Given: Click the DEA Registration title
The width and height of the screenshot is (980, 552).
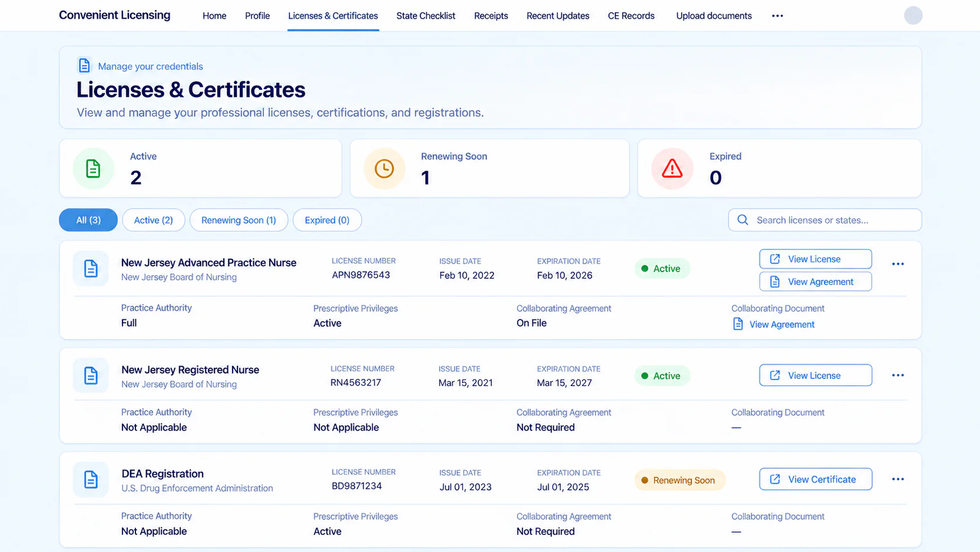Looking at the screenshot, I should tap(162, 473).
